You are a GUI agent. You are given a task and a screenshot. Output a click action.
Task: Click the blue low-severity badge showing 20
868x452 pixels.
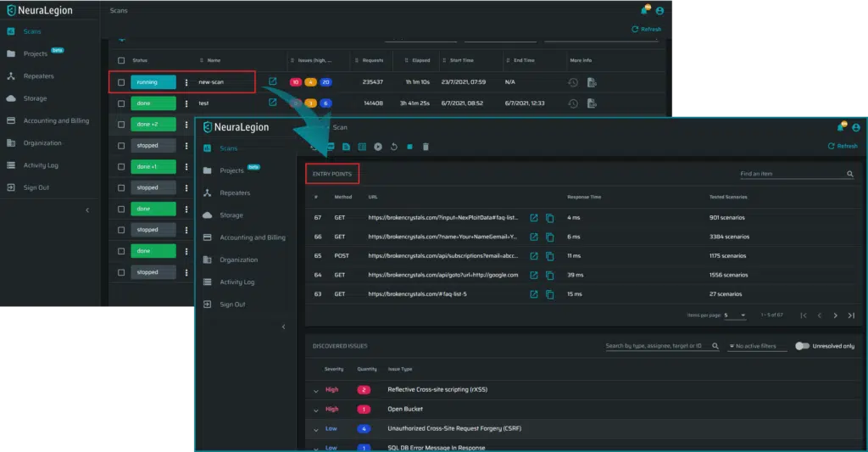(x=325, y=82)
